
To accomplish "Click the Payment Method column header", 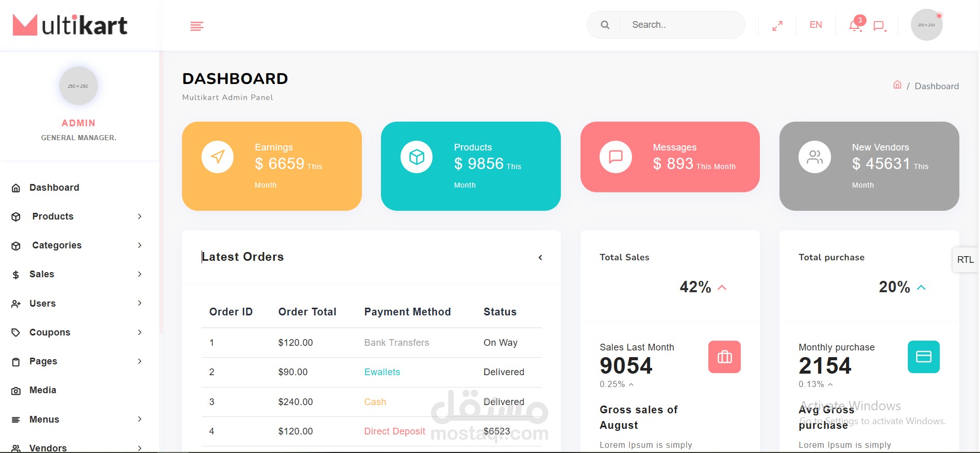I will [407, 312].
